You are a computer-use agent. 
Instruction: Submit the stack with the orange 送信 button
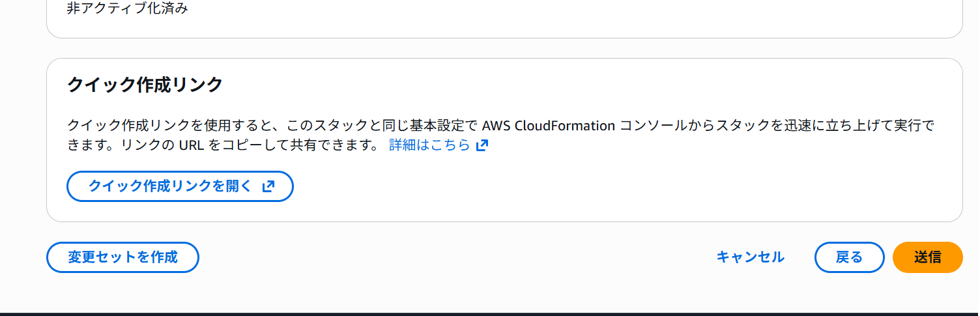pos(927,257)
